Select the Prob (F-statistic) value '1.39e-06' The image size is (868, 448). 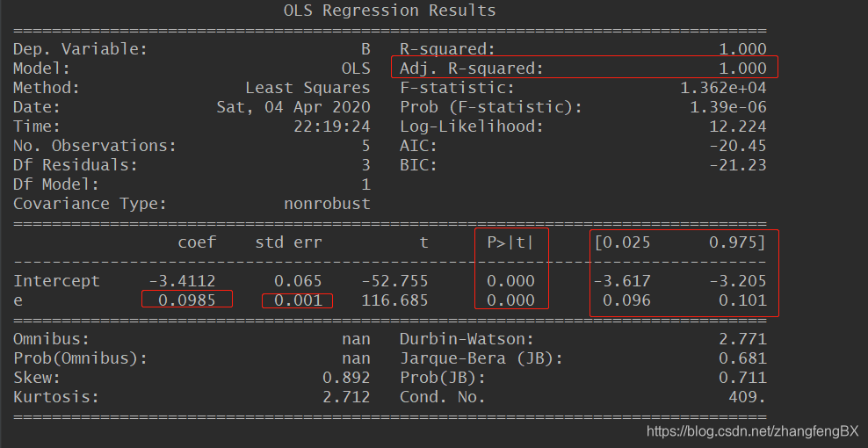point(728,107)
